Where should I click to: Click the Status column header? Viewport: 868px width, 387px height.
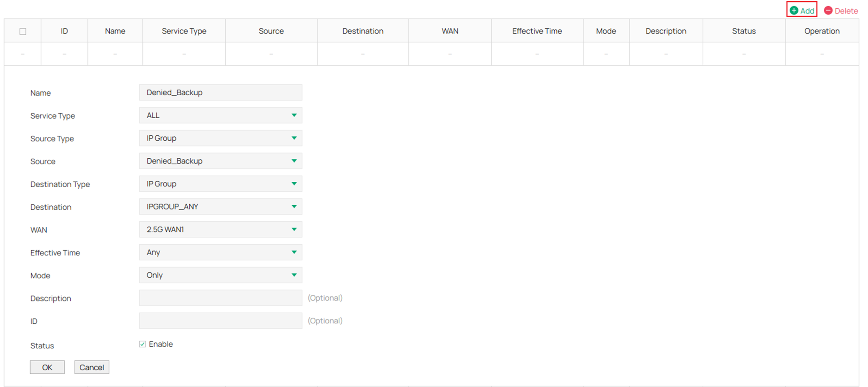click(744, 31)
